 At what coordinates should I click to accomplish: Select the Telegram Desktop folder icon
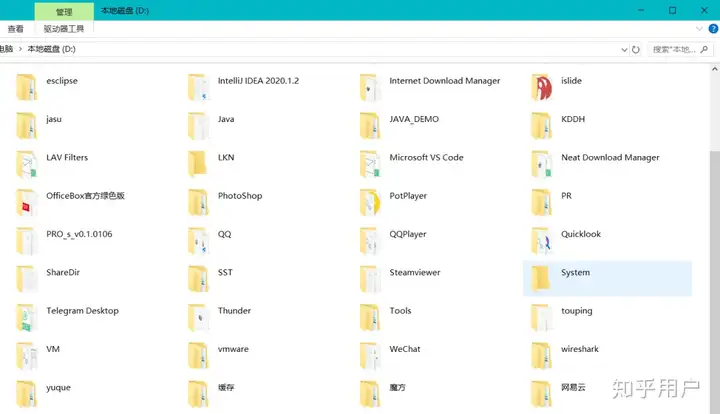pos(26,317)
